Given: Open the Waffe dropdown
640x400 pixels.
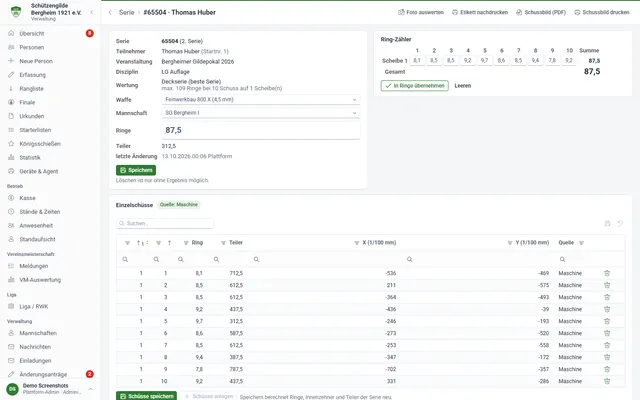Looking at the screenshot, I should tap(261, 100).
